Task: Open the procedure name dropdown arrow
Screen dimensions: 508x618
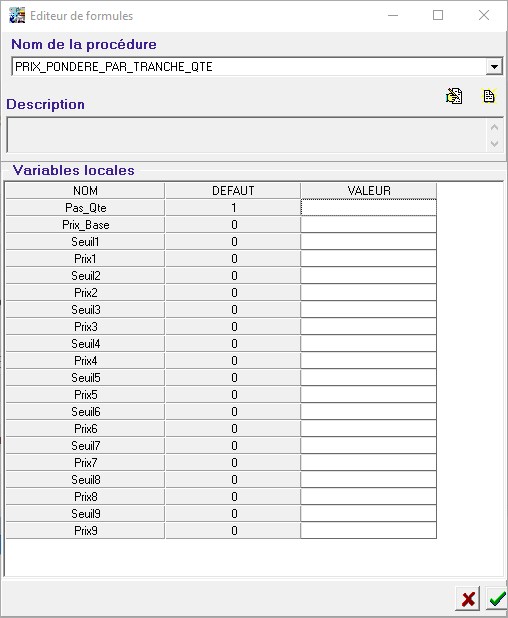Action: (494, 67)
